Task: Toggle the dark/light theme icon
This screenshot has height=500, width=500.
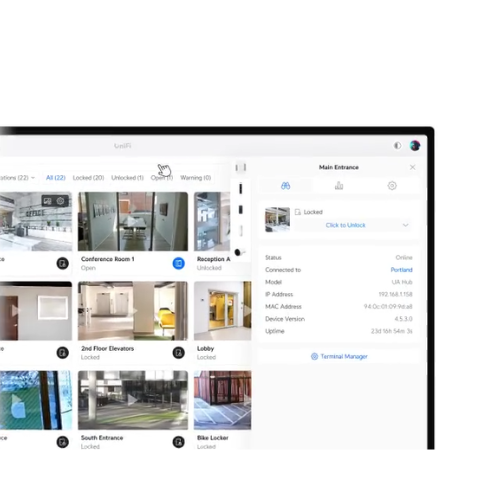Action: (x=397, y=146)
